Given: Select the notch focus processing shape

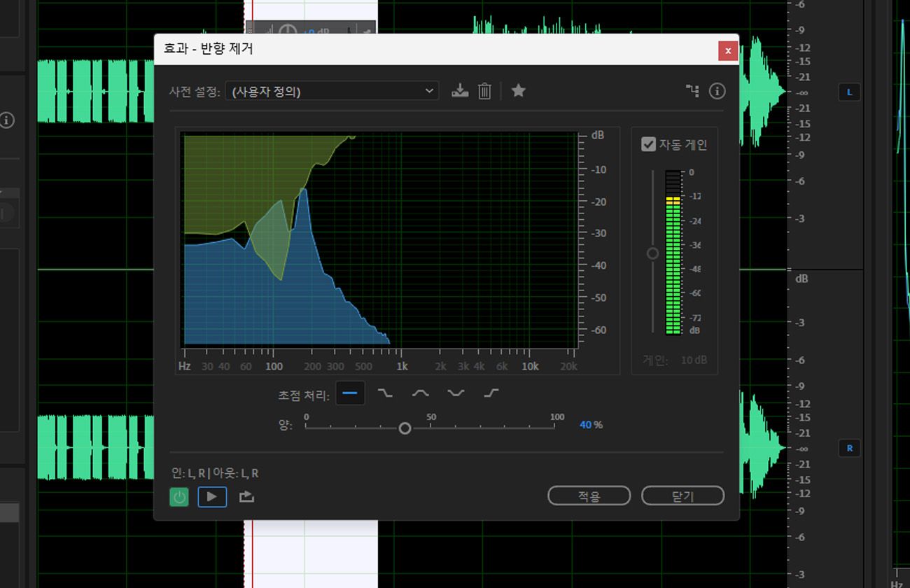Looking at the screenshot, I should tap(456, 393).
